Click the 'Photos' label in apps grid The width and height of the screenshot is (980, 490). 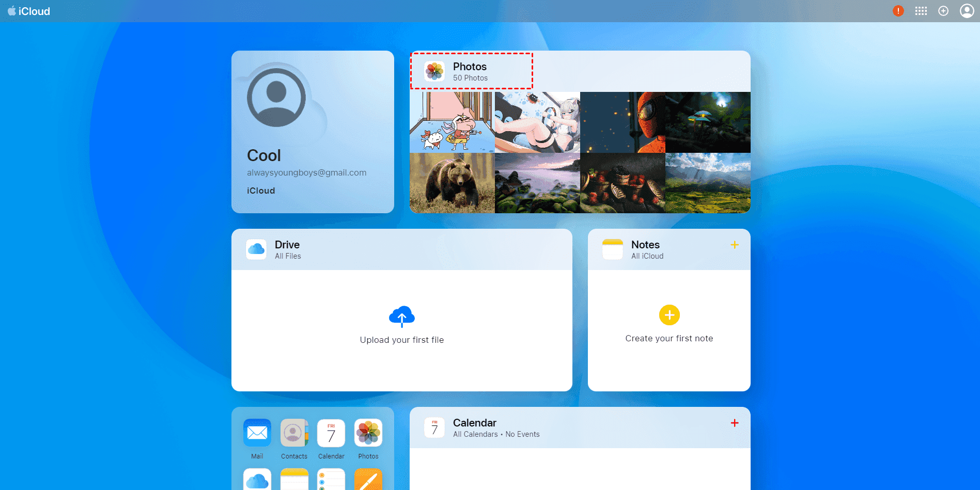368,456
